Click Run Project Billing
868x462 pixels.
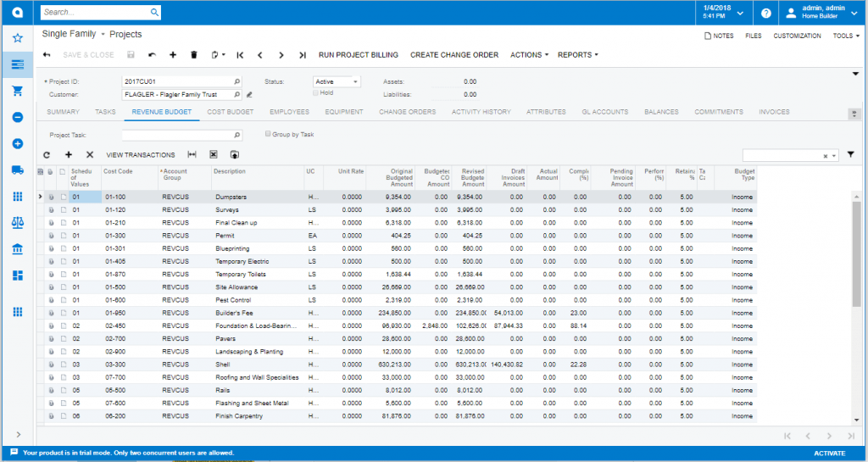coord(359,55)
